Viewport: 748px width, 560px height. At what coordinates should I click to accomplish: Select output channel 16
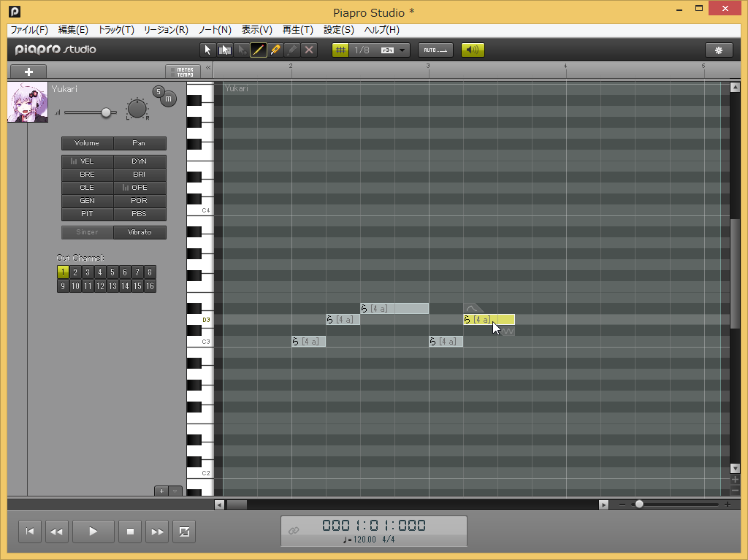[150, 286]
